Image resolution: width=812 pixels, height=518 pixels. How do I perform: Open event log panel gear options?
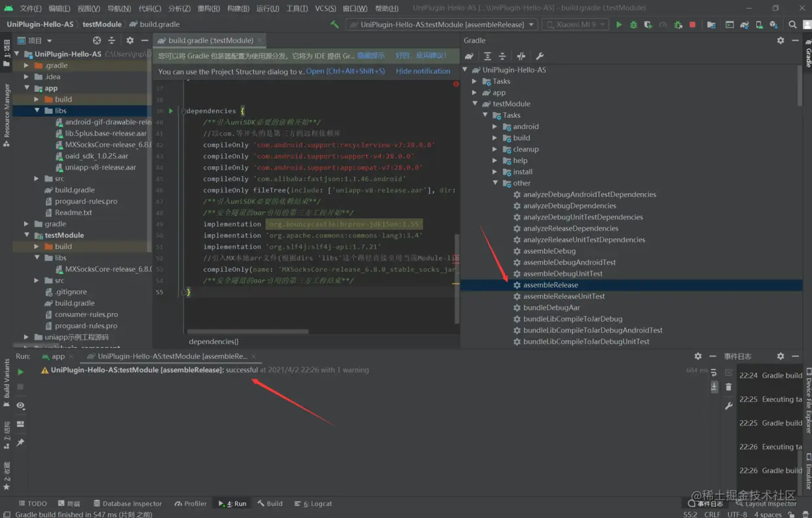pyautogui.click(x=781, y=356)
